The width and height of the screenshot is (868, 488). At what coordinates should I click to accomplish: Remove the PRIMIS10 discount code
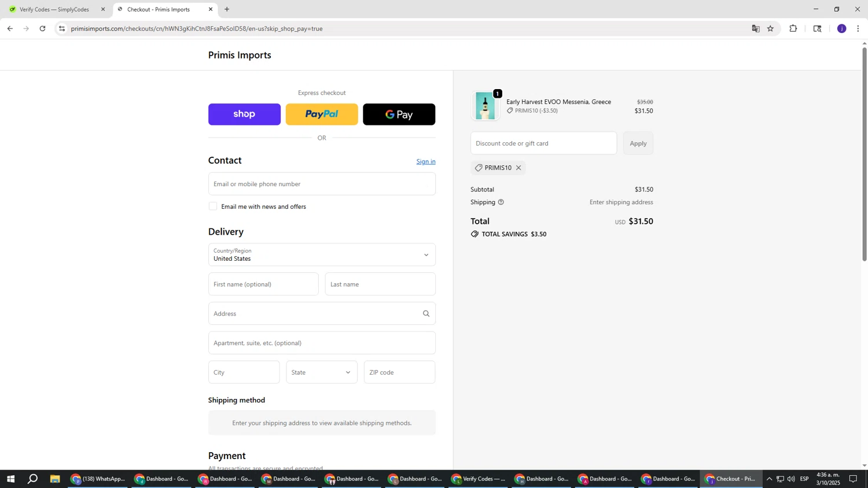point(518,168)
